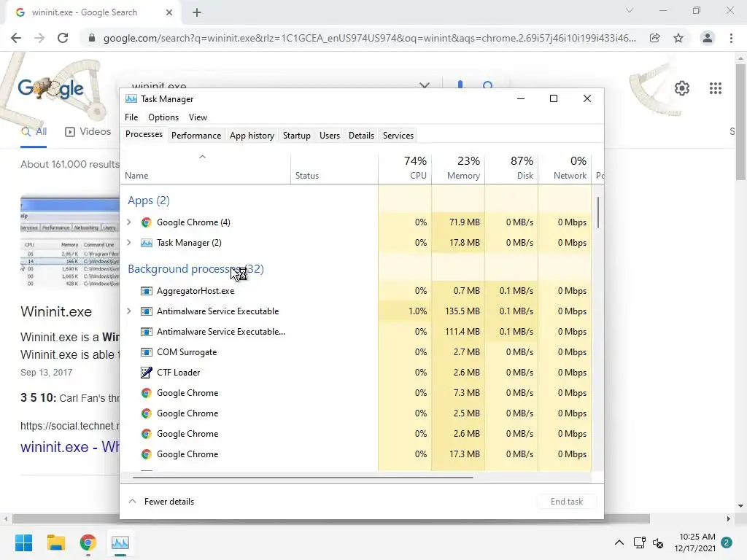Viewport: 747px width, 560px height.
Task: Switch to App history tab
Action: pos(252,136)
